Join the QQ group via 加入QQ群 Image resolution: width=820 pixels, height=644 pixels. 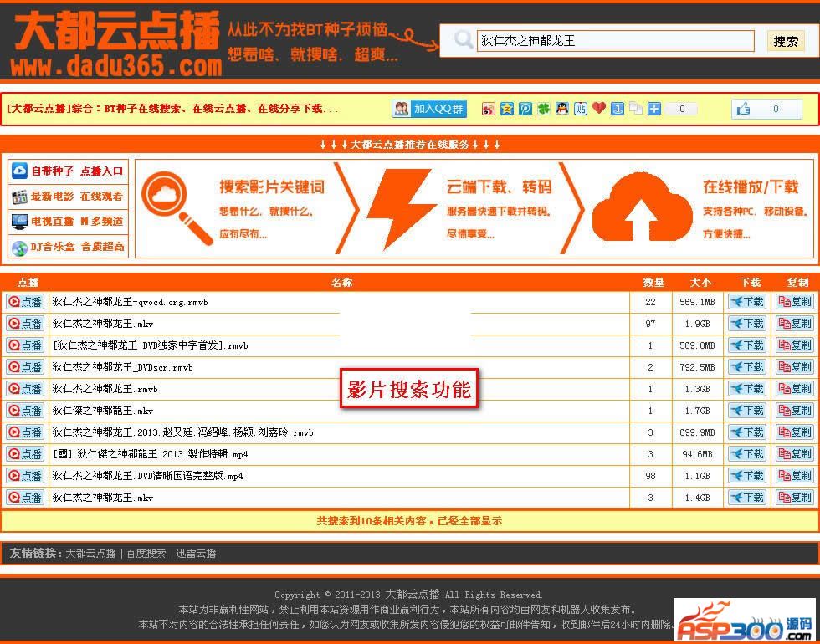point(428,109)
